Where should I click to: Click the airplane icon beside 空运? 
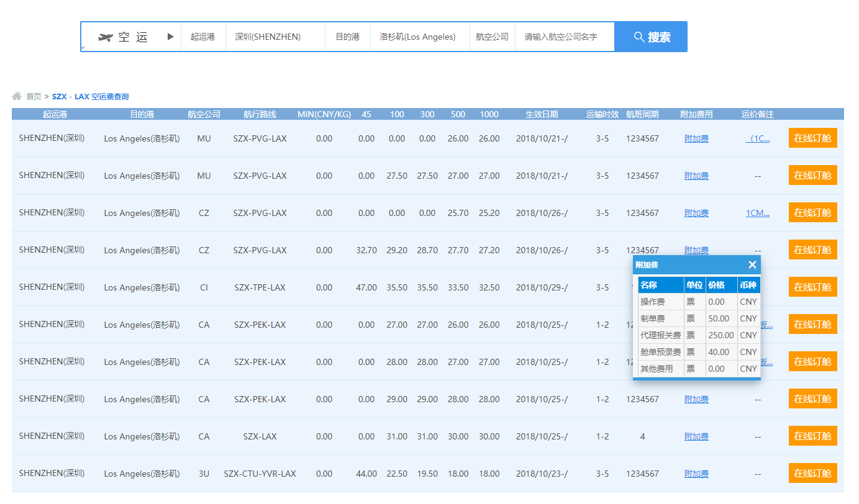[x=106, y=37]
